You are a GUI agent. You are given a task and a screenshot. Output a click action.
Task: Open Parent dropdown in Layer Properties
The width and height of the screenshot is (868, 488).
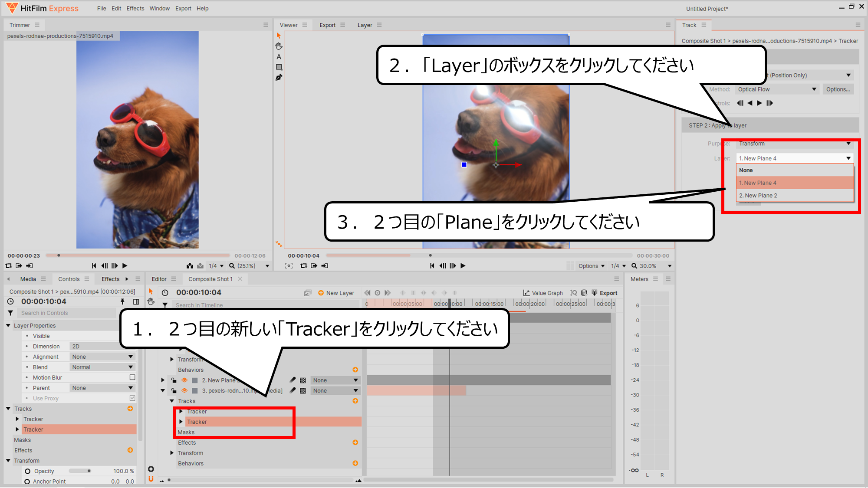pos(102,388)
